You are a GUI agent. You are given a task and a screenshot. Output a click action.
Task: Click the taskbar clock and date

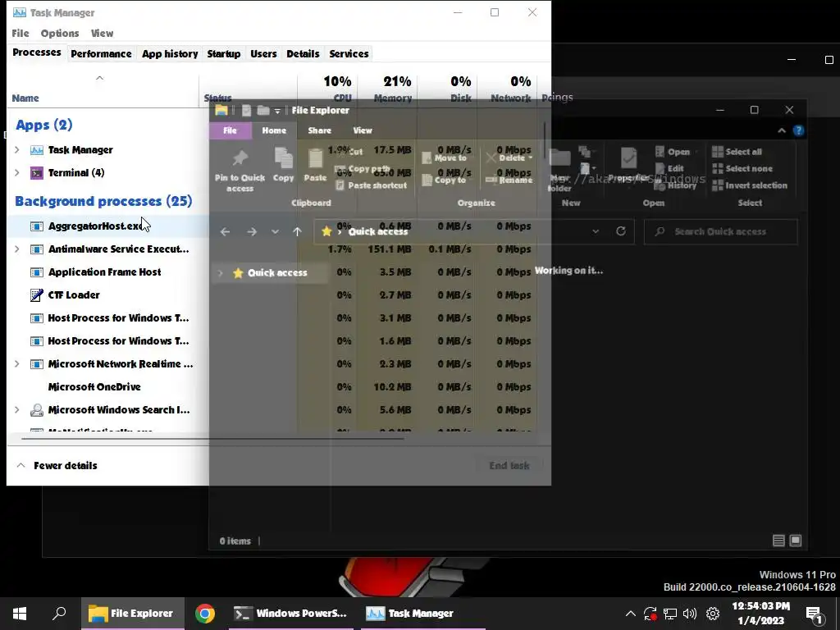[x=760, y=614]
